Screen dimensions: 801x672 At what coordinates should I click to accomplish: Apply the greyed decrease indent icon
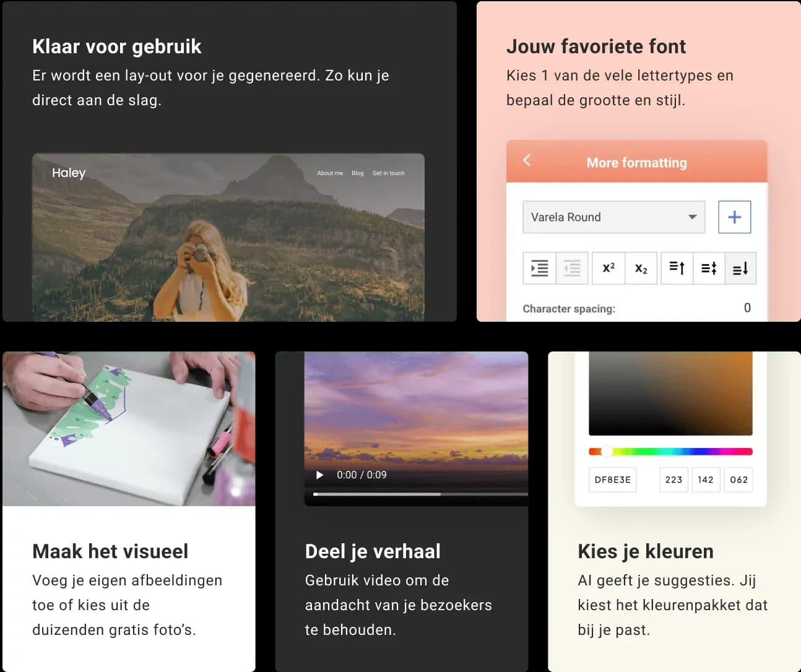click(572, 269)
